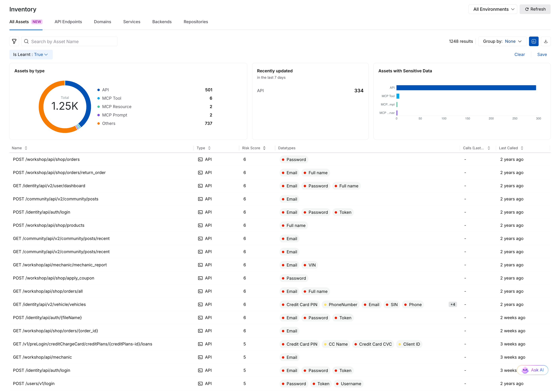
Task: Open the All Environments dropdown
Action: [493, 9]
